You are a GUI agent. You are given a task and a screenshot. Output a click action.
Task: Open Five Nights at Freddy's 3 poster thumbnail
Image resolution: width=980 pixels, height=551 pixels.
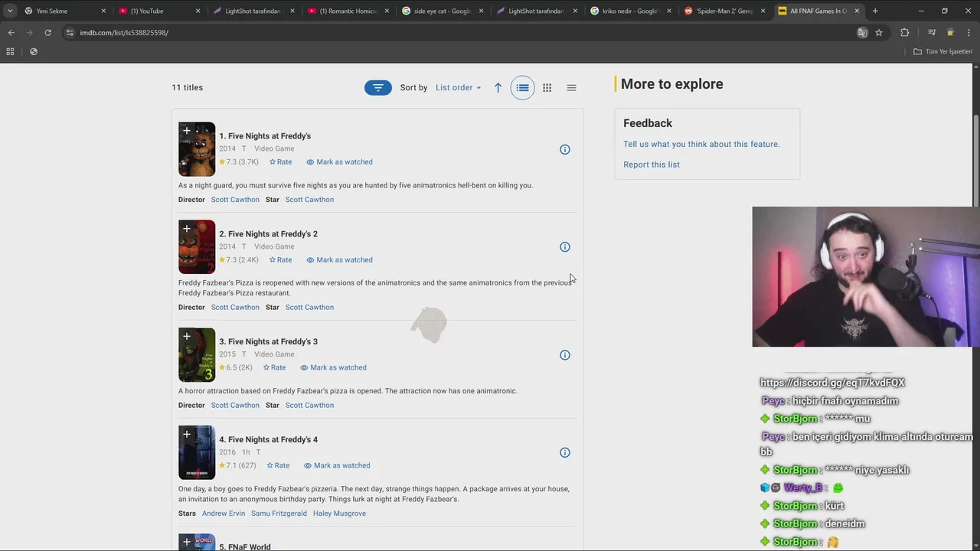click(x=197, y=355)
